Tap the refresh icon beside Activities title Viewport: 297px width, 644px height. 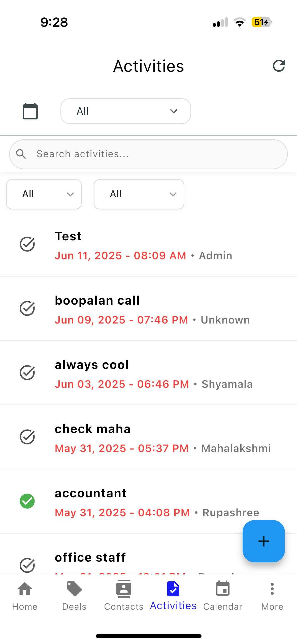click(279, 66)
